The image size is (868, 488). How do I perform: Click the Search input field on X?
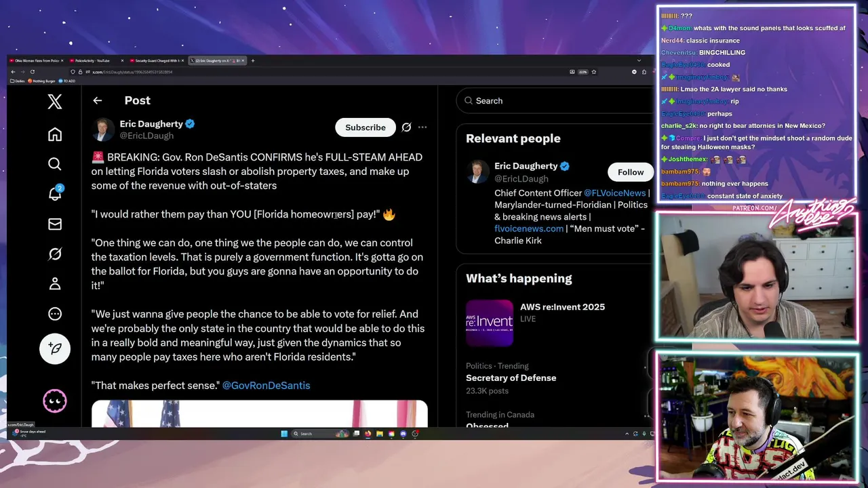556,101
